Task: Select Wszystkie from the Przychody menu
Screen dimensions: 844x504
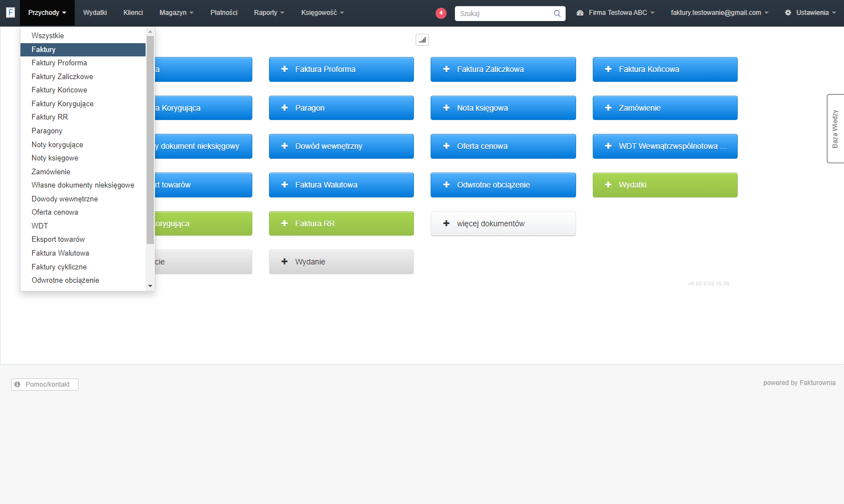Action: 83,35
